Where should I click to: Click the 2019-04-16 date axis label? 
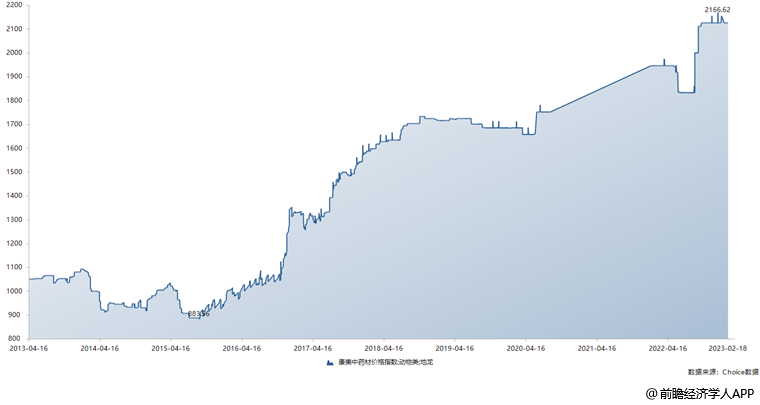[x=455, y=348]
